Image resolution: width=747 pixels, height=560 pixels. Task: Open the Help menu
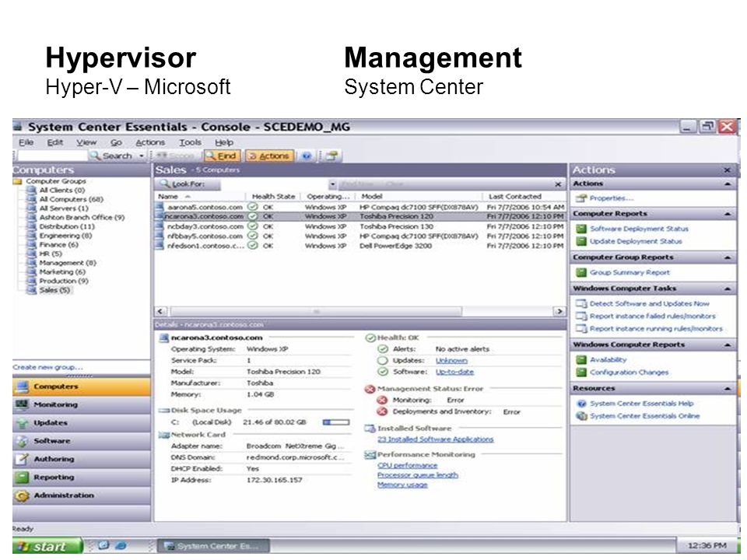coord(224,142)
